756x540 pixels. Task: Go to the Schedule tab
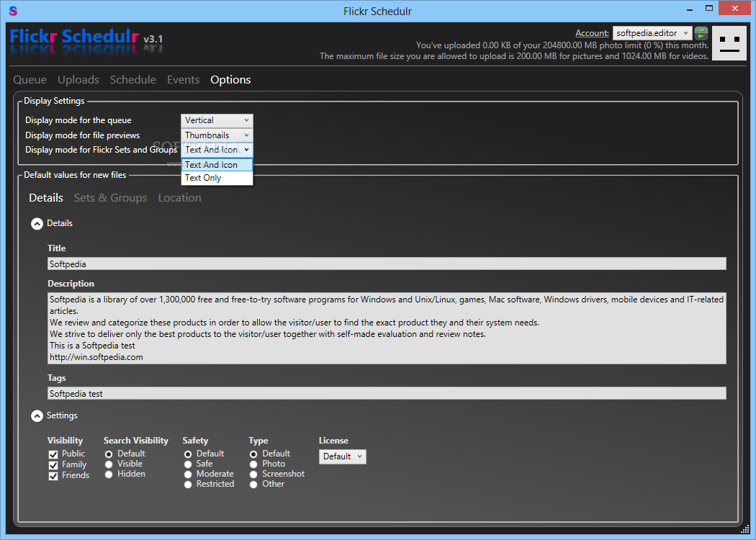tap(133, 79)
